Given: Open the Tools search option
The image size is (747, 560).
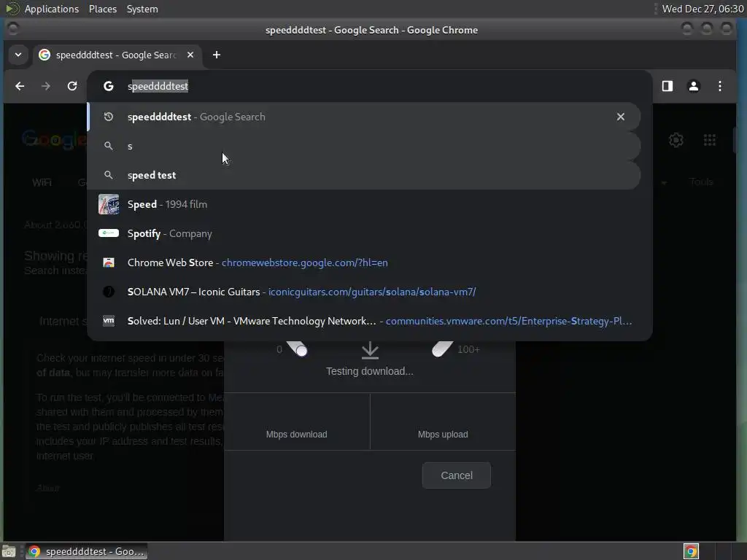Looking at the screenshot, I should 701,182.
